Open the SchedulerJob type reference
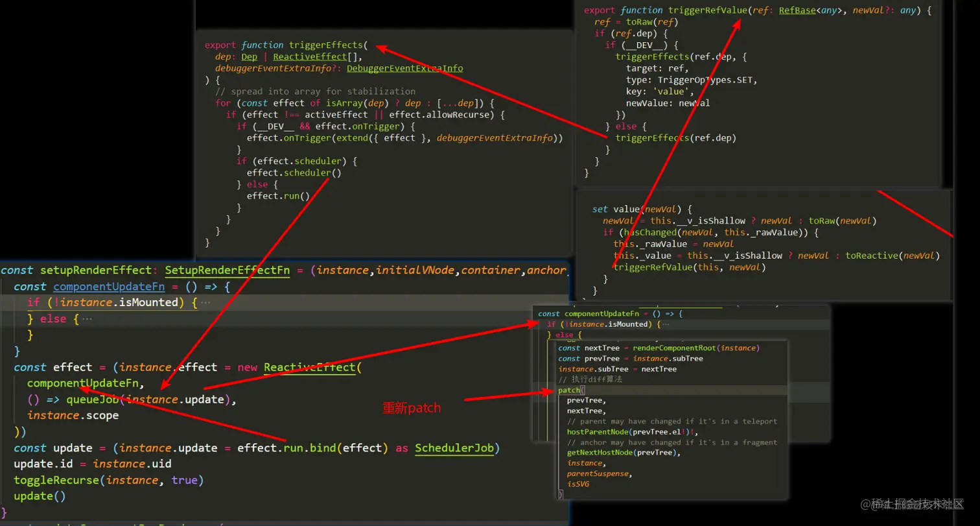This screenshot has height=526, width=980. pyautogui.click(x=454, y=448)
